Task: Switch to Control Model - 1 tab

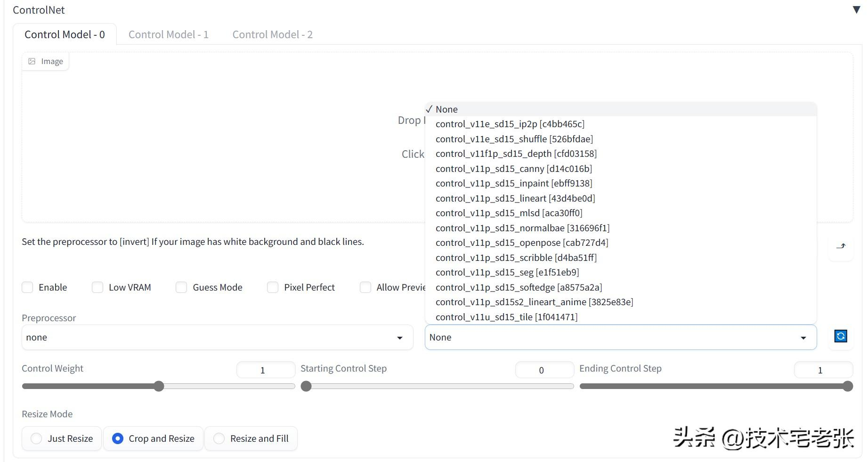Action: pos(169,34)
